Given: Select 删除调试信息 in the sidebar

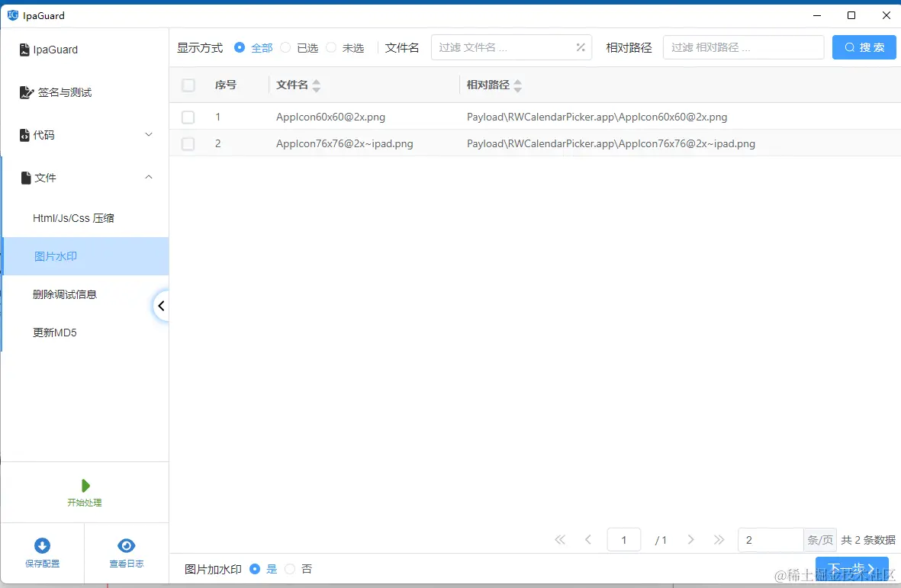Looking at the screenshot, I should point(65,294).
